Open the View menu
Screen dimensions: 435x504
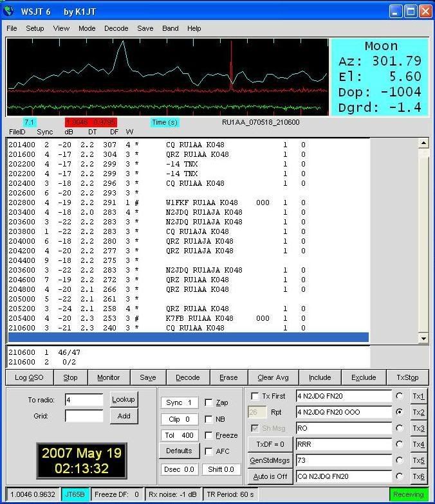61,28
